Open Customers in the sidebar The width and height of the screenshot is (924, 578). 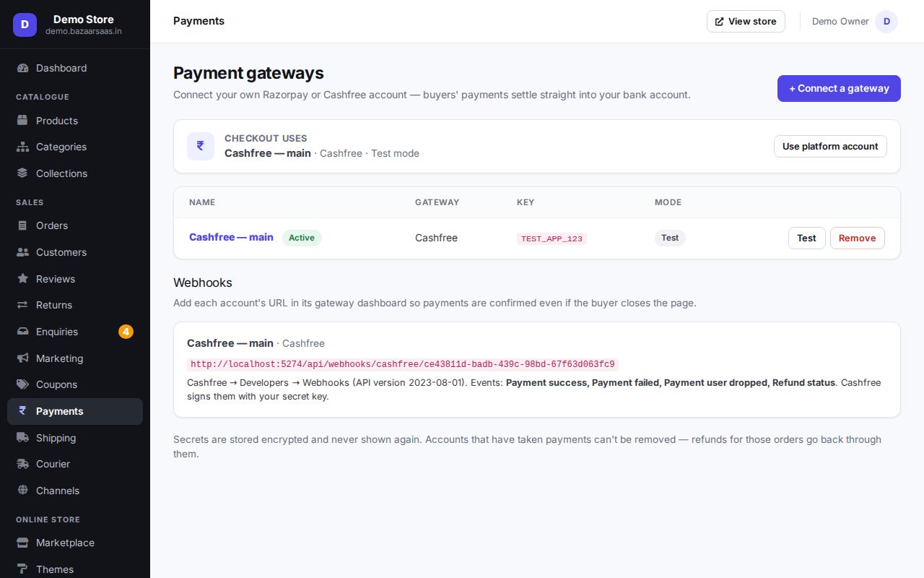pos(75,252)
